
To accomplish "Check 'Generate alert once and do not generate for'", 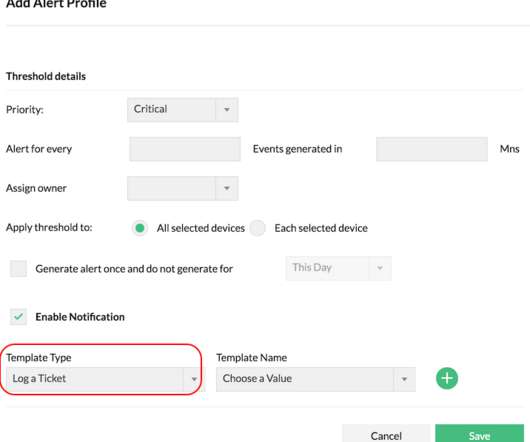I will tap(18, 269).
